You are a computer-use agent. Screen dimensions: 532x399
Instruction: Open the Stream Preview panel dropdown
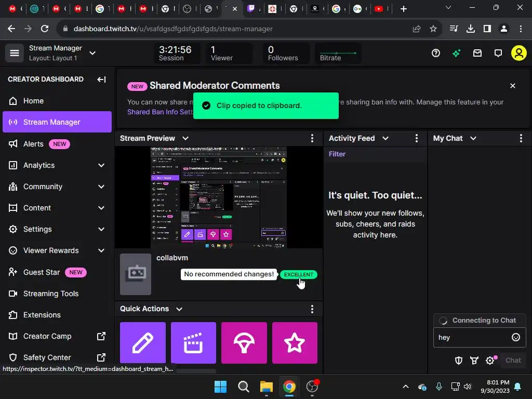(x=185, y=138)
